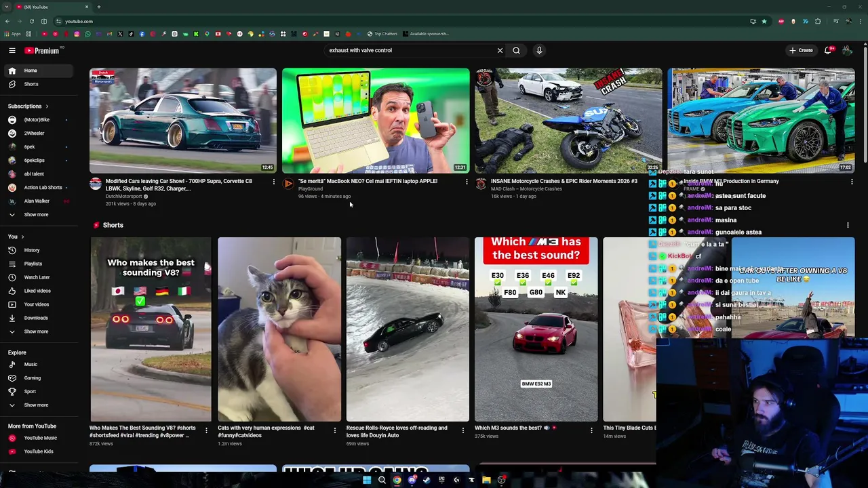Image resolution: width=868 pixels, height=488 pixels.
Task: Open options for Best Sounding V8 short
Action: (x=206, y=430)
